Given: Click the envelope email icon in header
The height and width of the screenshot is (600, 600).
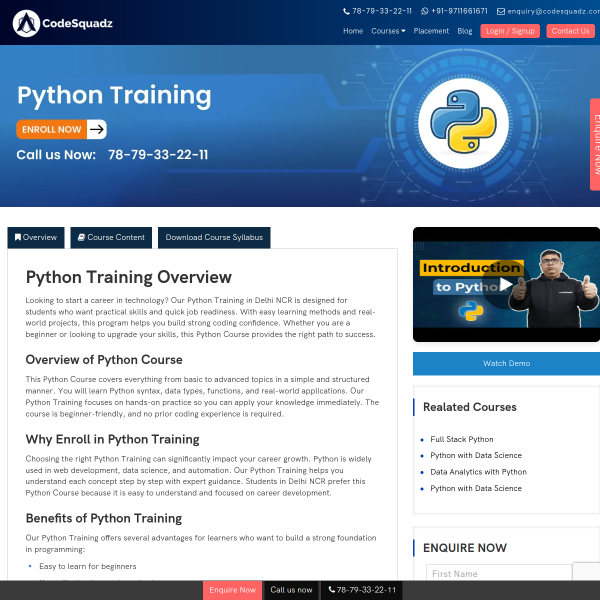Looking at the screenshot, I should (501, 11).
